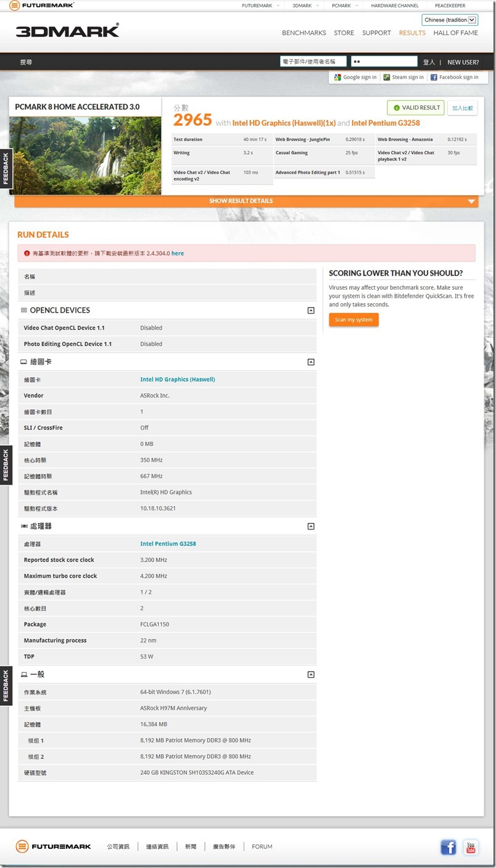This screenshot has height=868, width=496.
Task: Open the Support menu item
Action: tap(376, 33)
